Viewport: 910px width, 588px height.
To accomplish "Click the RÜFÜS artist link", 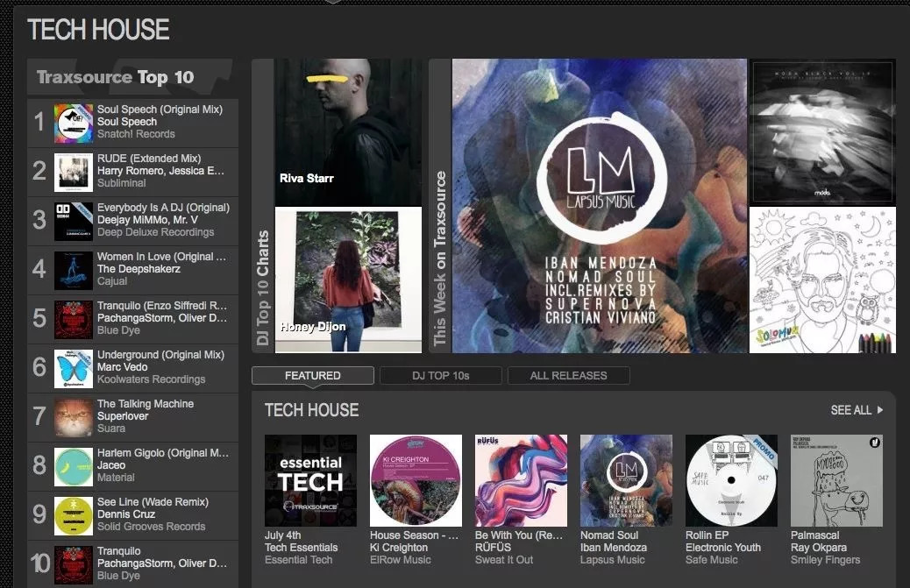I will [494, 548].
